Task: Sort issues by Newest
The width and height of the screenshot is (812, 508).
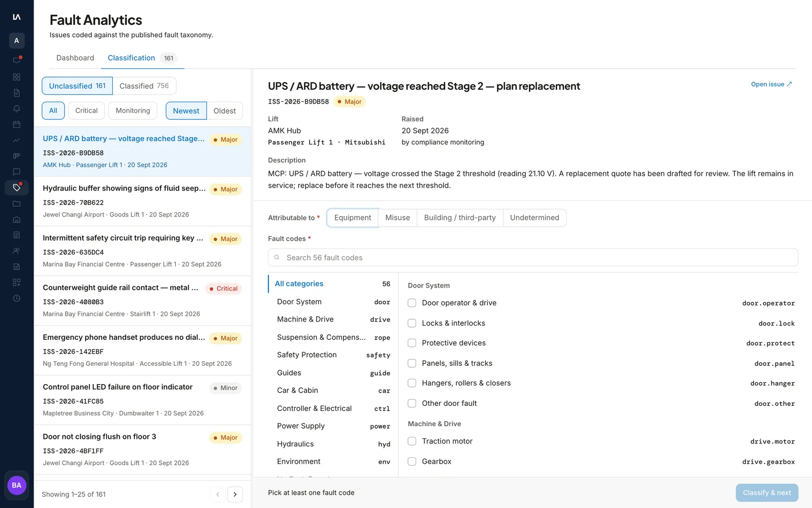Action: tap(186, 111)
